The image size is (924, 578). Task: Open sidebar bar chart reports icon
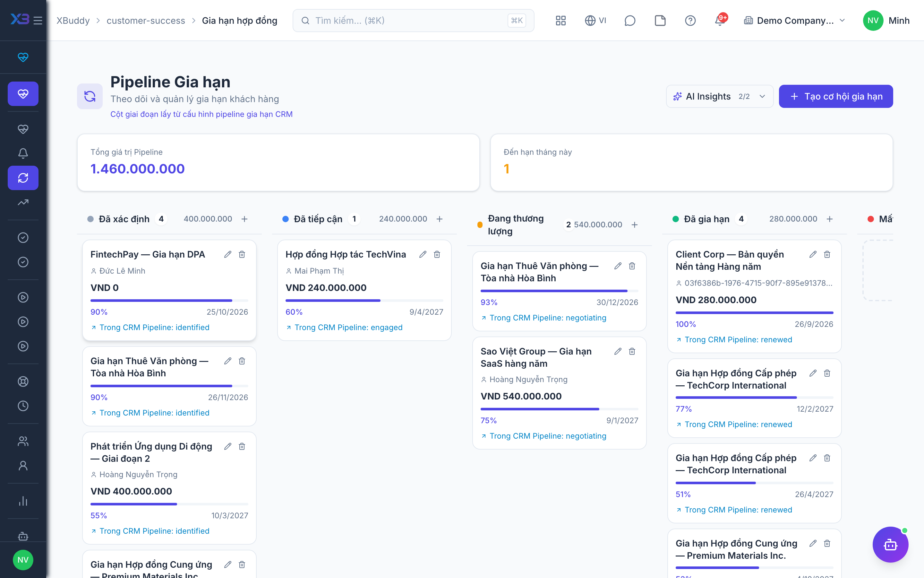23,501
